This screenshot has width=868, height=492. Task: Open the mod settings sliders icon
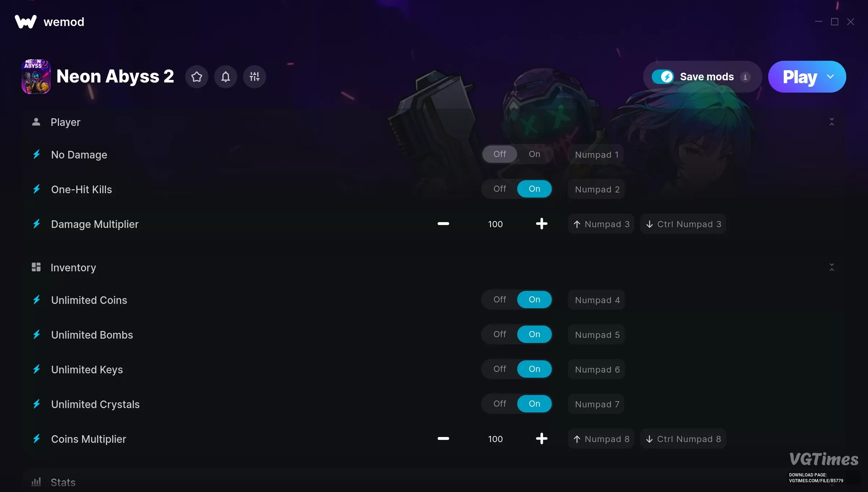point(255,77)
